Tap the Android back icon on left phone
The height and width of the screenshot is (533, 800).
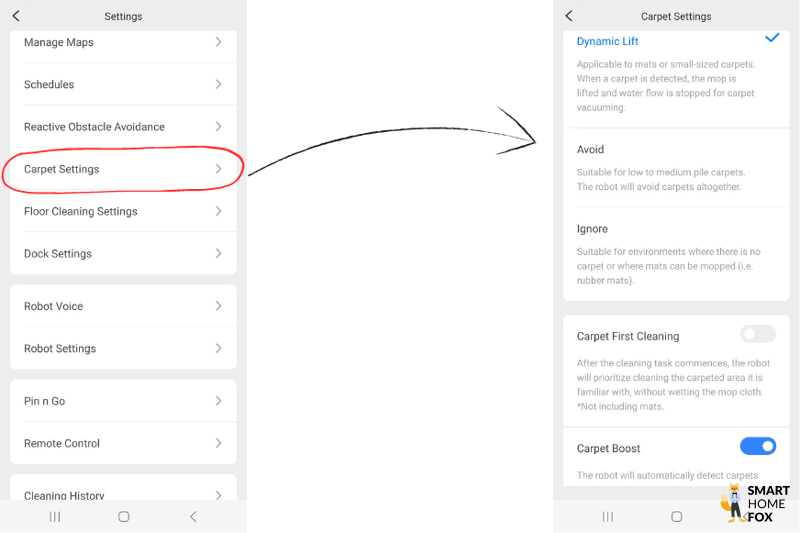click(x=193, y=516)
